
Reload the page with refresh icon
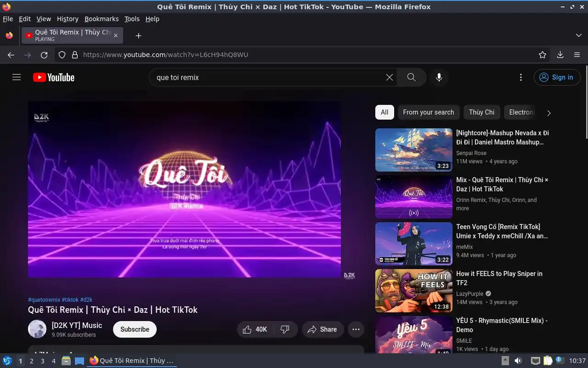[x=44, y=55]
